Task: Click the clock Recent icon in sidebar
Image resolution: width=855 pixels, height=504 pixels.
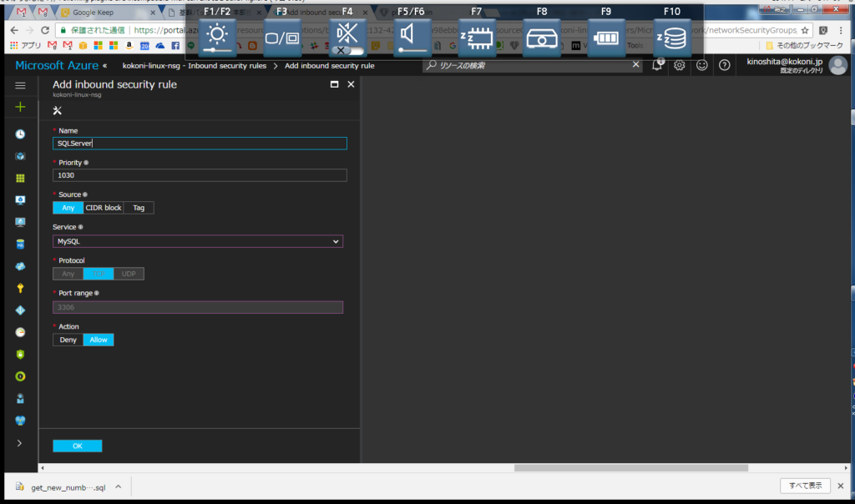Action: (20, 134)
